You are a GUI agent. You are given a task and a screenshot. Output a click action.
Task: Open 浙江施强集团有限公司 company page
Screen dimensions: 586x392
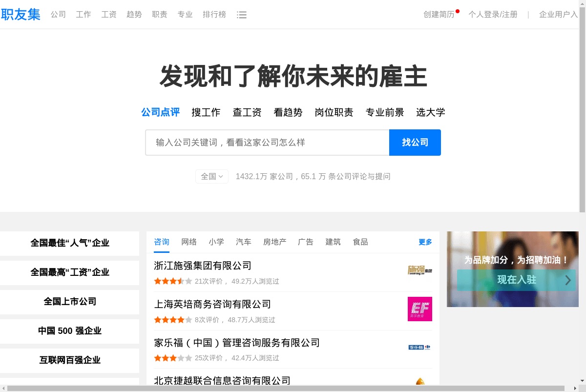(203, 266)
